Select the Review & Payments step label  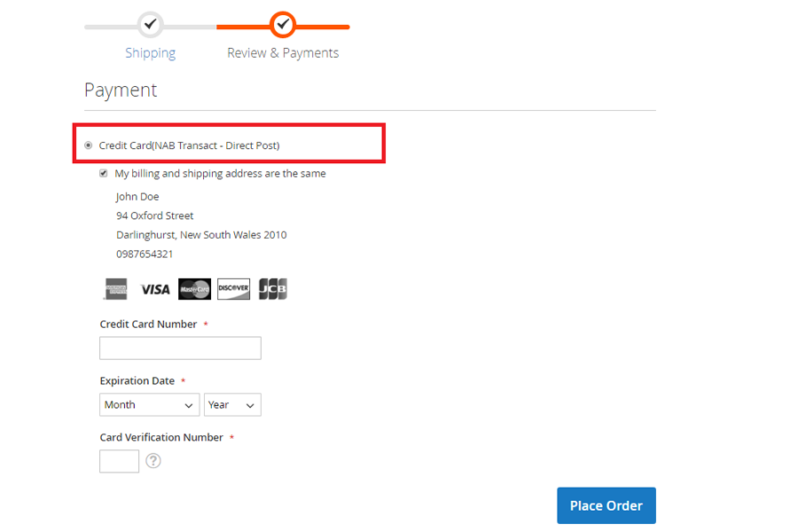coord(283,53)
